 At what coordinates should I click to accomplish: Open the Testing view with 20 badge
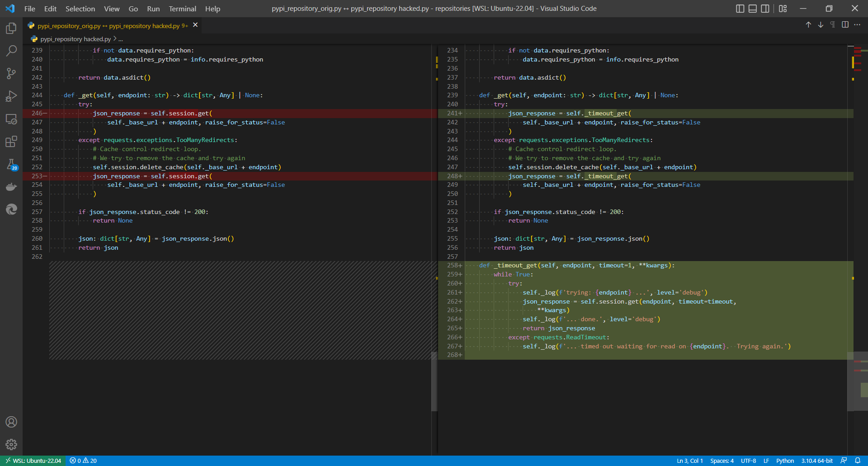11,164
